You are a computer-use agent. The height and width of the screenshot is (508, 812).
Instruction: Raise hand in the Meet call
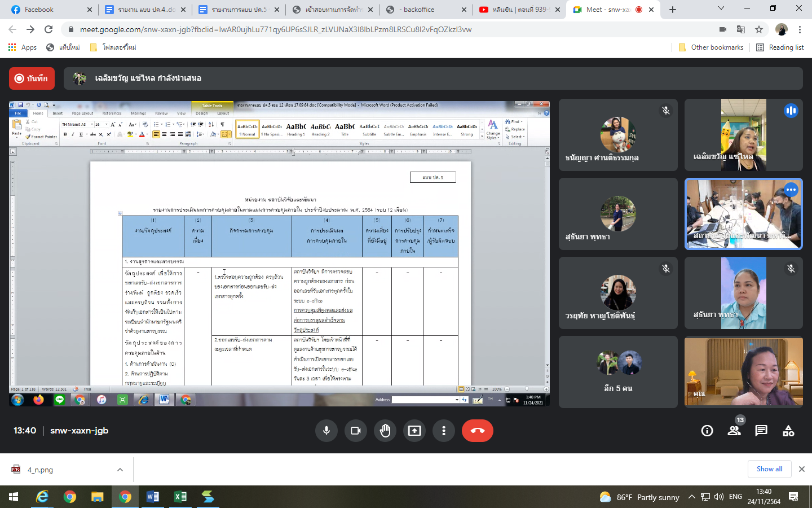(385, 431)
